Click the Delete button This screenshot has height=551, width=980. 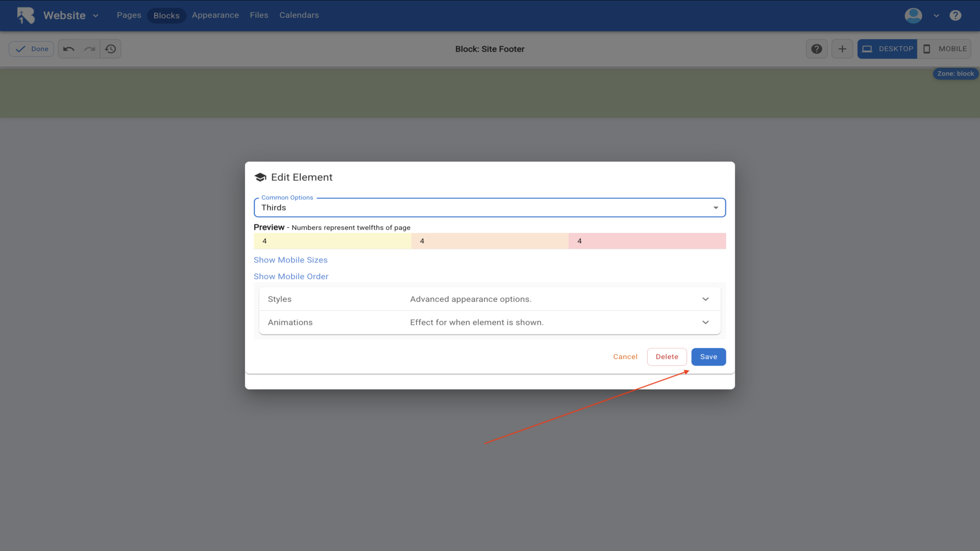(x=667, y=357)
